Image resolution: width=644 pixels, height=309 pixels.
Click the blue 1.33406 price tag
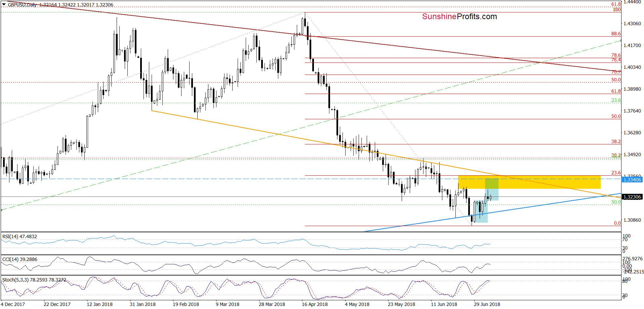click(x=632, y=180)
